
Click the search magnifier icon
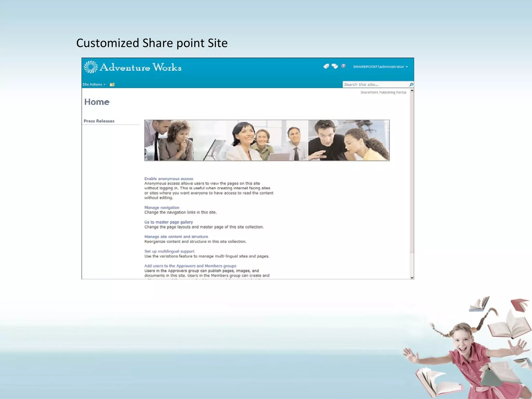411,85
